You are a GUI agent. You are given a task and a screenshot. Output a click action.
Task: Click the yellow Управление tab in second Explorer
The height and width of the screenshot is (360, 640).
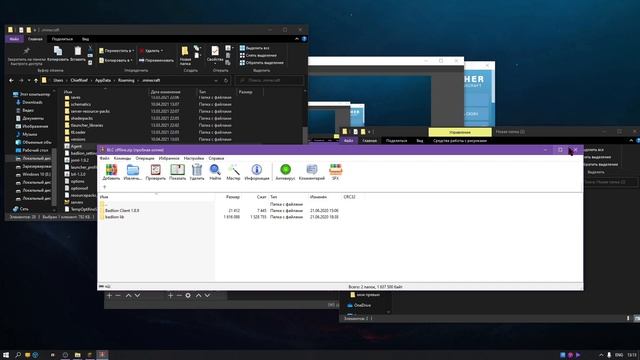pyautogui.click(x=460, y=132)
